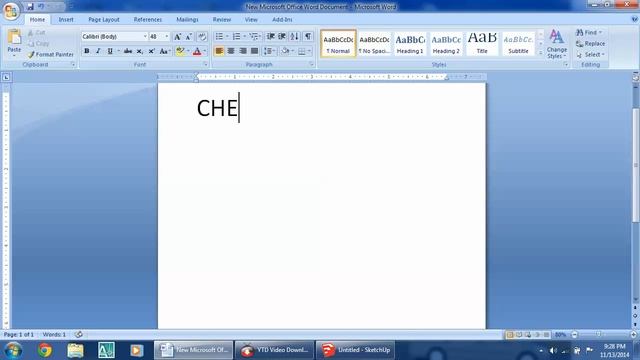Center the text

tap(231, 51)
